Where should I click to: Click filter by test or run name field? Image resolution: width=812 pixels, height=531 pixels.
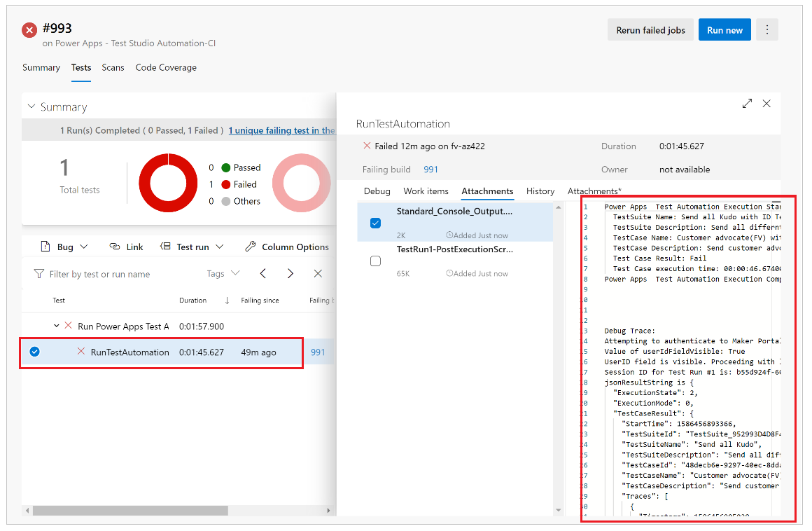tap(112, 274)
